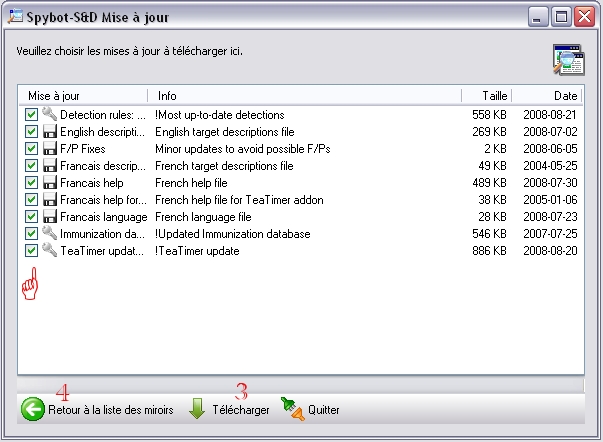Click the 2005-01-06 date value

[550, 200]
